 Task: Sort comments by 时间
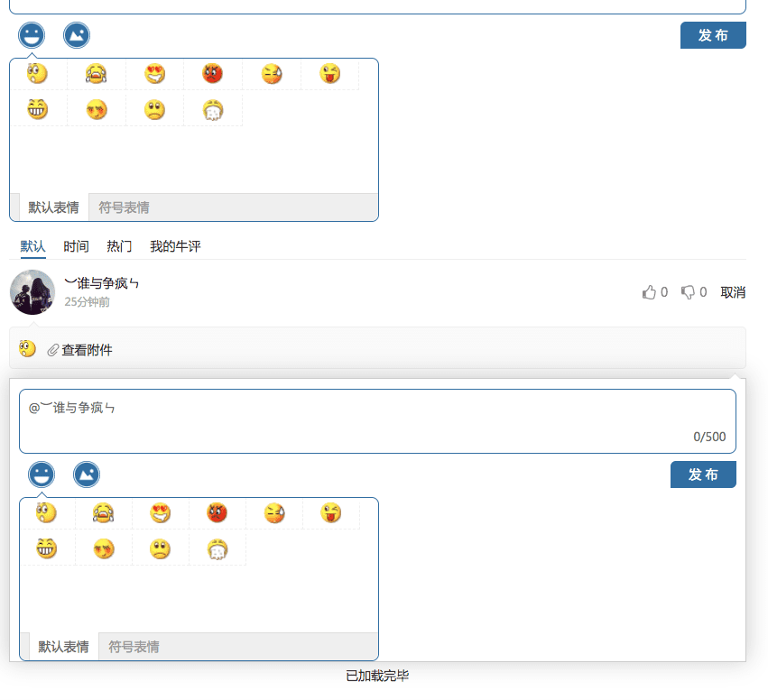coord(76,246)
